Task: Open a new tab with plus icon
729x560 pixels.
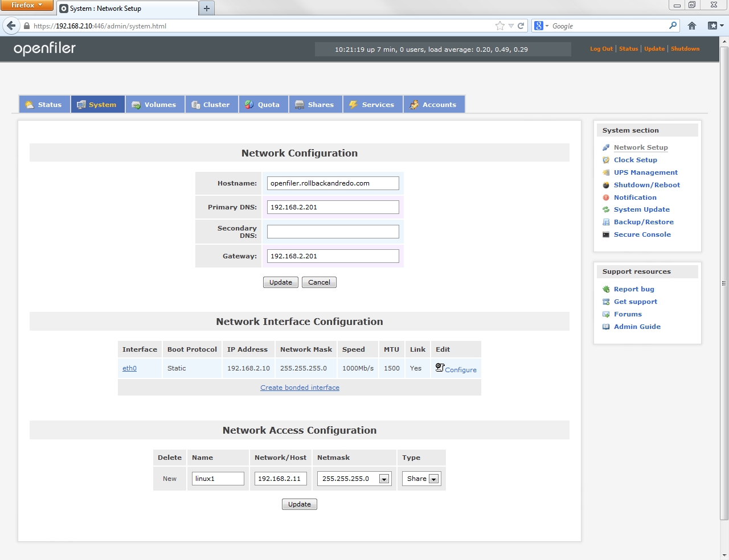Action: point(207,8)
